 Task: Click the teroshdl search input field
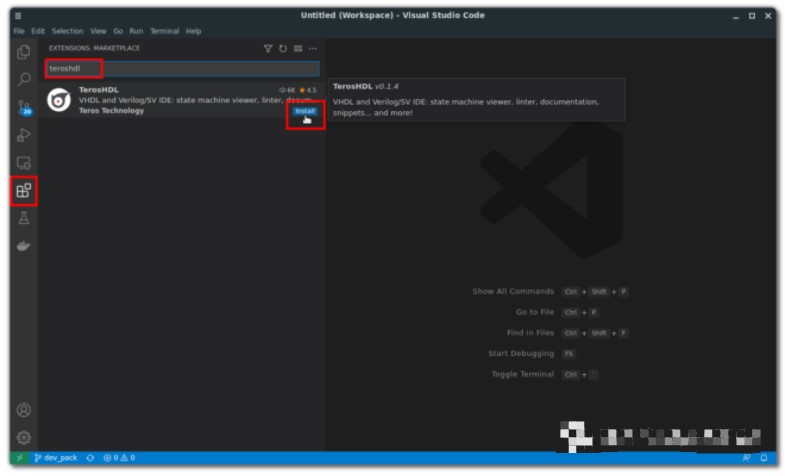tap(182, 69)
